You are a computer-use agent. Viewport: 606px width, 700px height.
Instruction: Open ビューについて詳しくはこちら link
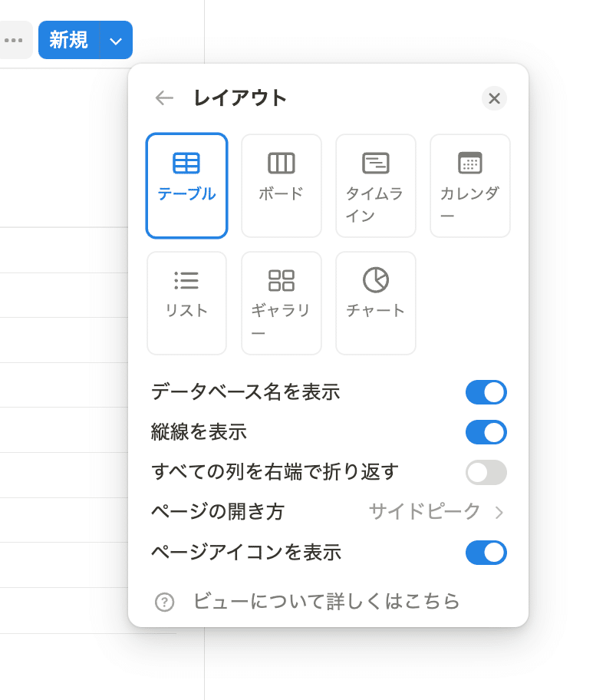click(x=326, y=601)
